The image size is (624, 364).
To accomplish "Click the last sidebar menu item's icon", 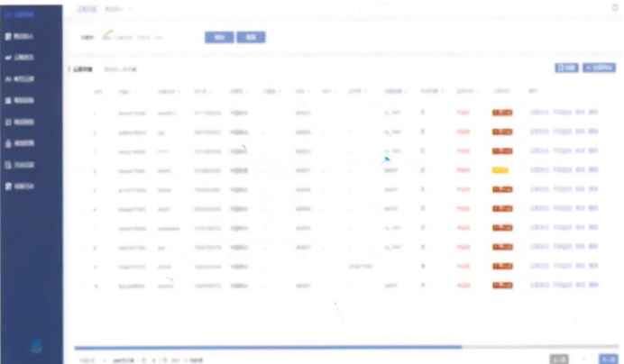I will coord(8,186).
